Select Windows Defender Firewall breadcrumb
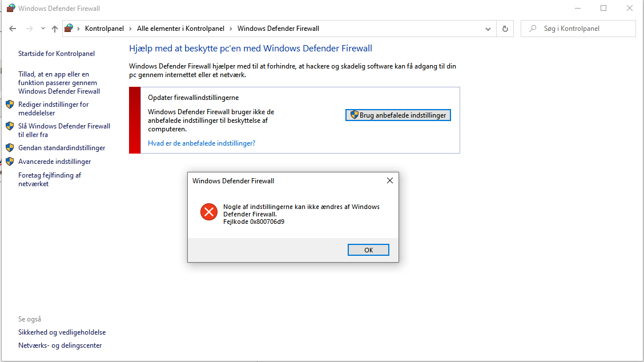The height and width of the screenshot is (362, 644). tap(278, 29)
